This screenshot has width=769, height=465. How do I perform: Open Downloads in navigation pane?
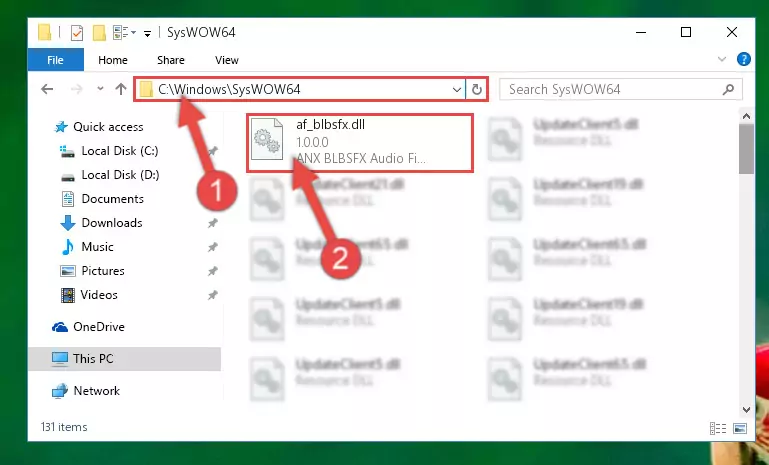click(x=112, y=223)
